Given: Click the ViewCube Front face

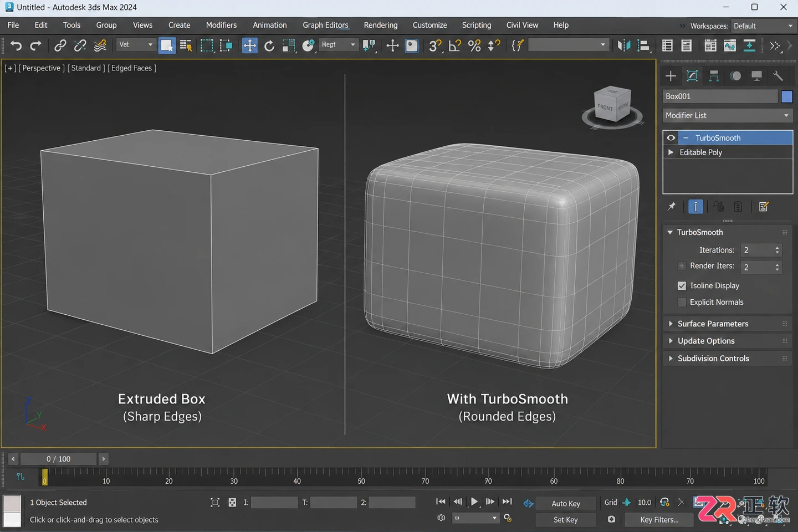Looking at the screenshot, I should (x=605, y=108).
